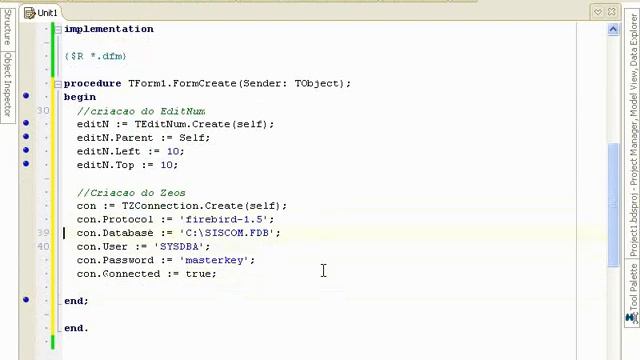The image size is (640, 360).
Task: Click the Unit1 tab file icon
Action: (x=29, y=13)
